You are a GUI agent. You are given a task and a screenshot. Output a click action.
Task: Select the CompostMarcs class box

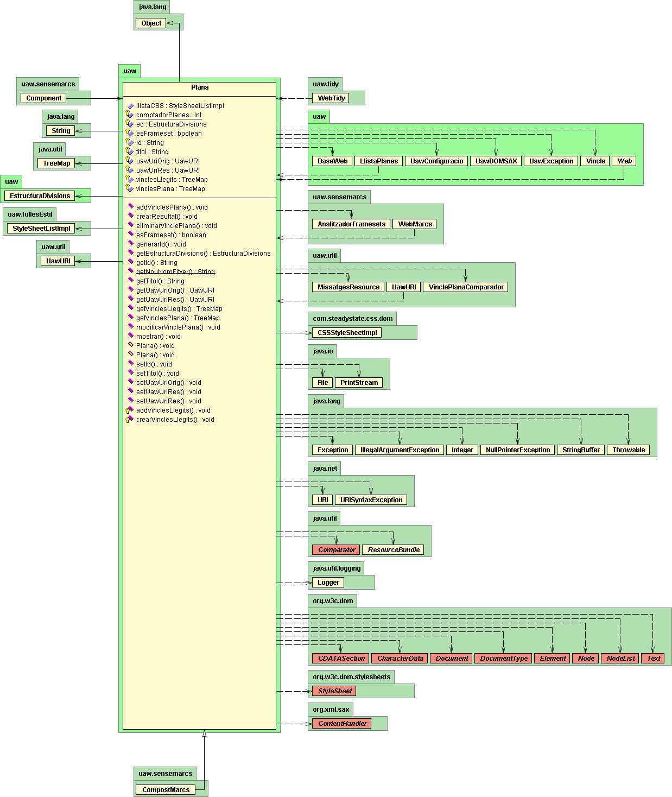[x=166, y=790]
